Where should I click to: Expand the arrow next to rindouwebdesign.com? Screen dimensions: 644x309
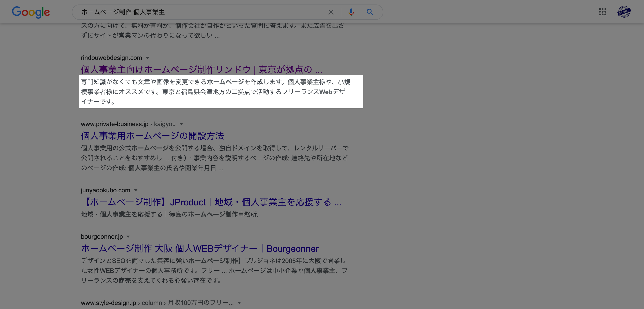[148, 58]
